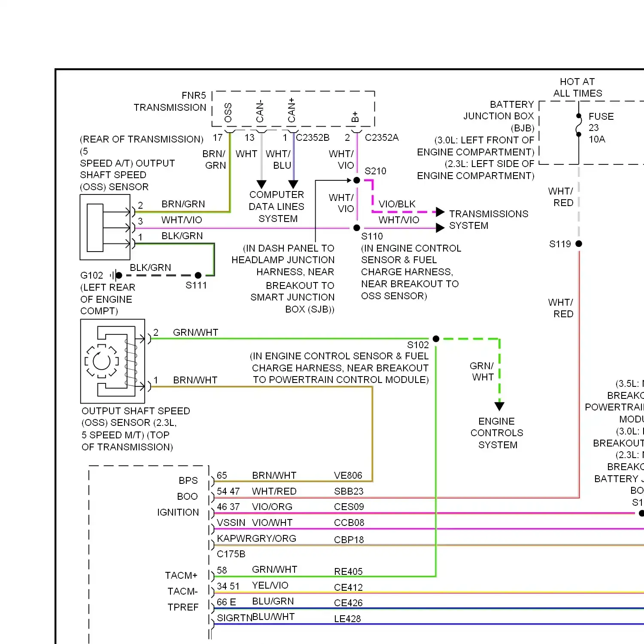The image size is (644, 644).
Task: Click circuit code SBB23
Action: click(x=349, y=491)
